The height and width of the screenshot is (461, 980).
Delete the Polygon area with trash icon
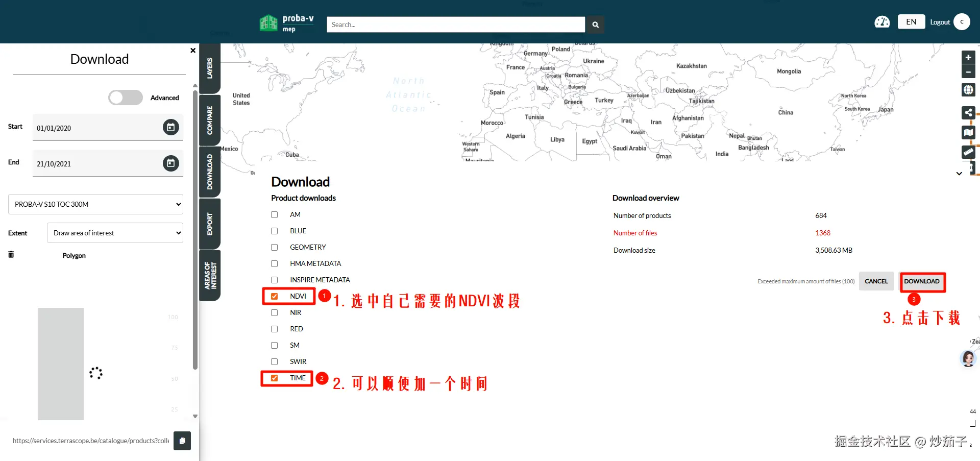tap(11, 254)
